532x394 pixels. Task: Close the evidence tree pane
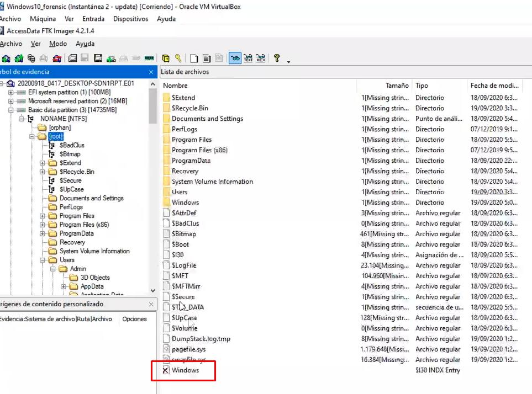tap(151, 72)
